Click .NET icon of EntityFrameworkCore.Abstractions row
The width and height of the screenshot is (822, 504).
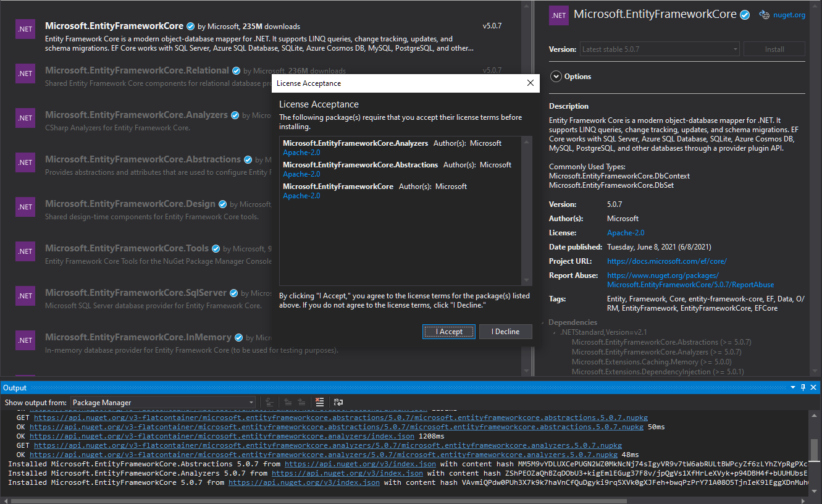(x=25, y=162)
